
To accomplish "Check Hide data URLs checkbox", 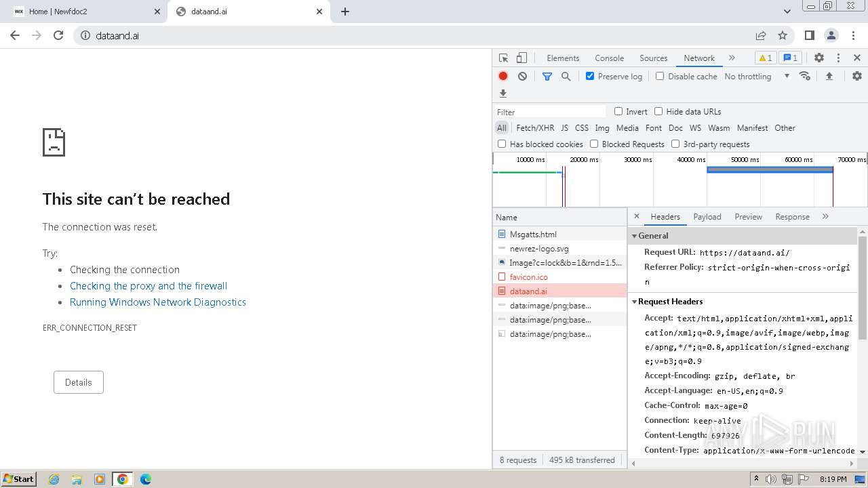I will (x=658, y=111).
